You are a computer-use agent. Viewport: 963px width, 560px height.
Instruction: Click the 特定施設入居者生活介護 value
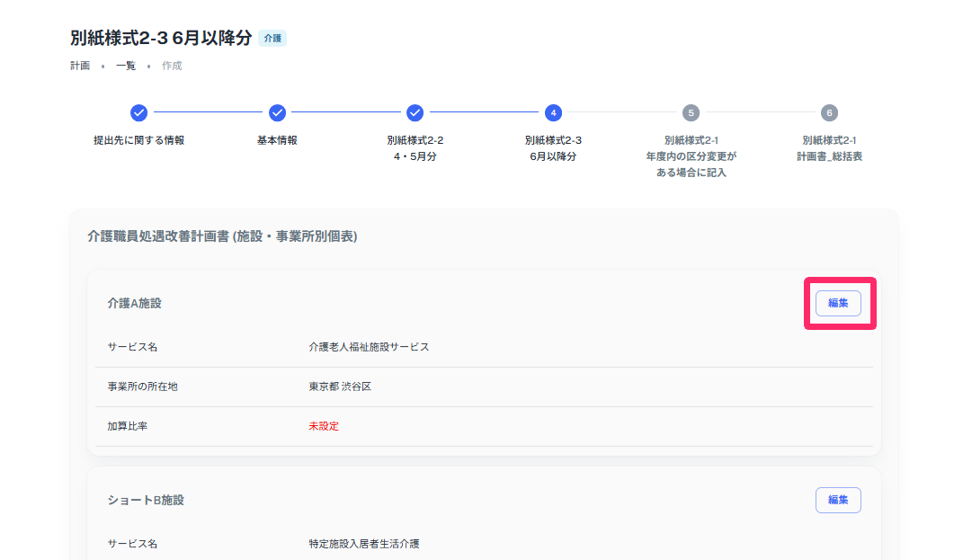click(x=363, y=544)
